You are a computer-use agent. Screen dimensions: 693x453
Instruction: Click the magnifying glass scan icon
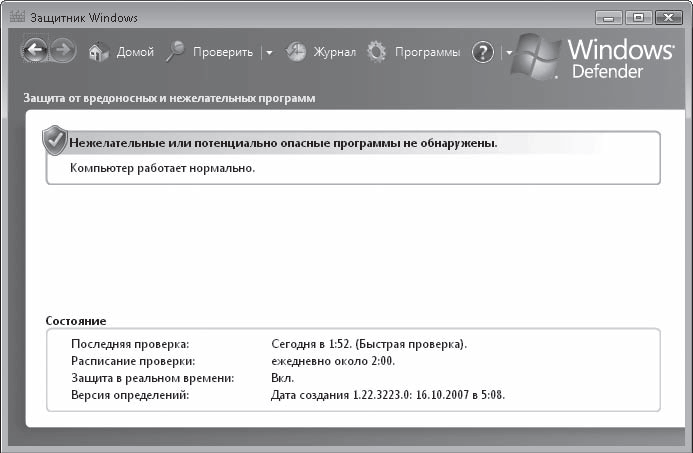(176, 52)
